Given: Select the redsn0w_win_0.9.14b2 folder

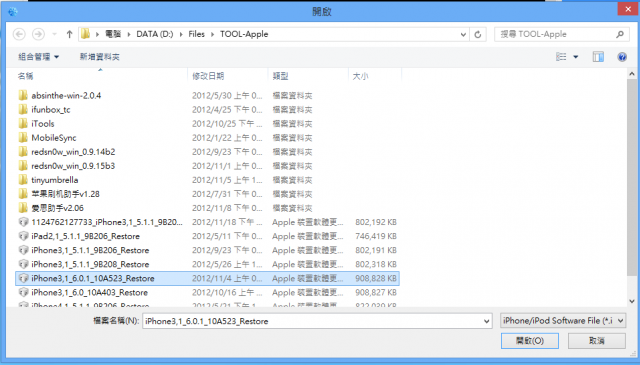Looking at the screenshot, I should point(73,152).
